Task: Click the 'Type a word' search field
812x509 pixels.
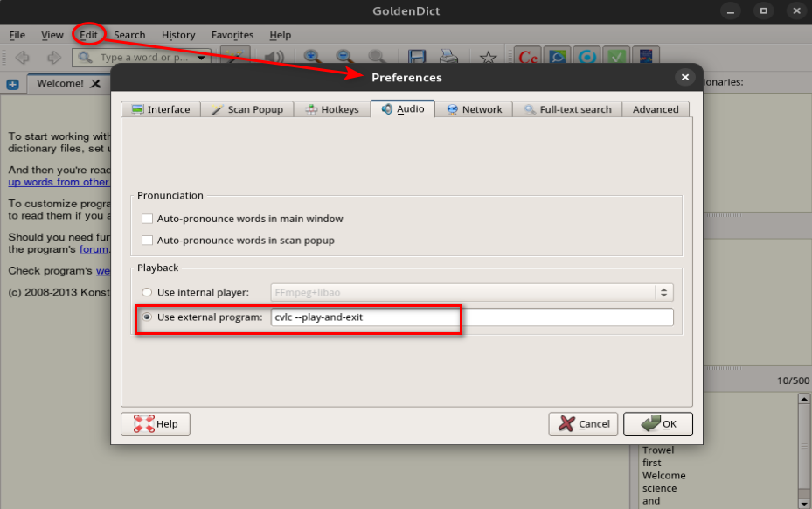Action: click(x=142, y=58)
